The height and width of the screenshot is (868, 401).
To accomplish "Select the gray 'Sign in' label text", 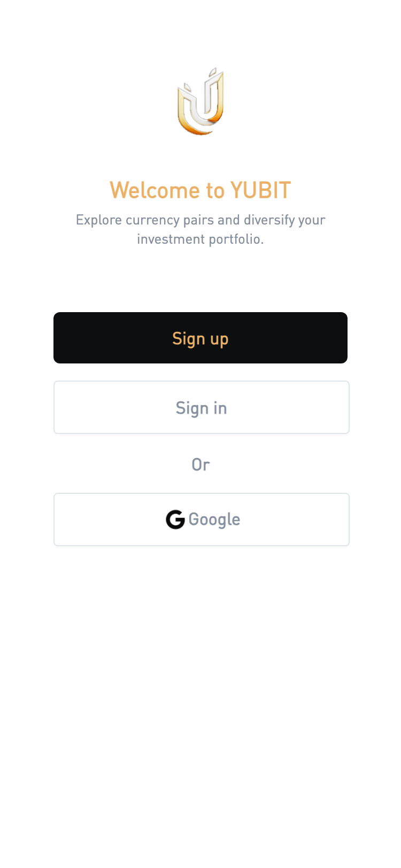I will tap(202, 408).
